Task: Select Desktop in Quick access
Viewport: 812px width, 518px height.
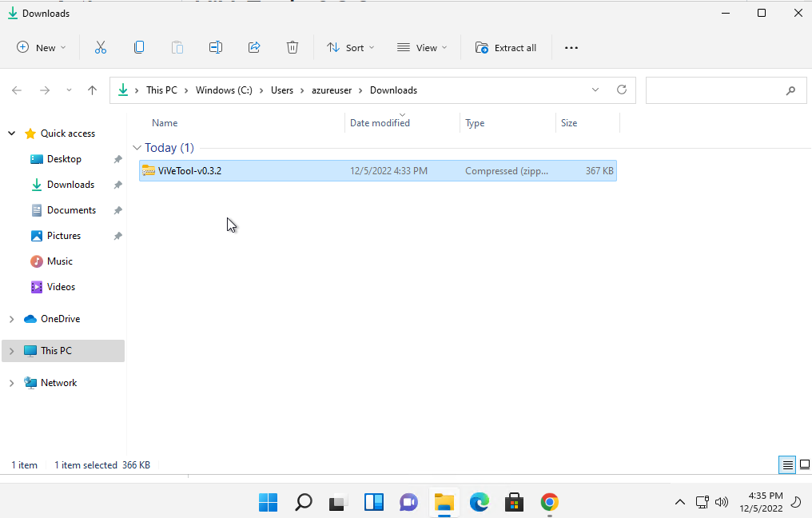Action: 64,159
